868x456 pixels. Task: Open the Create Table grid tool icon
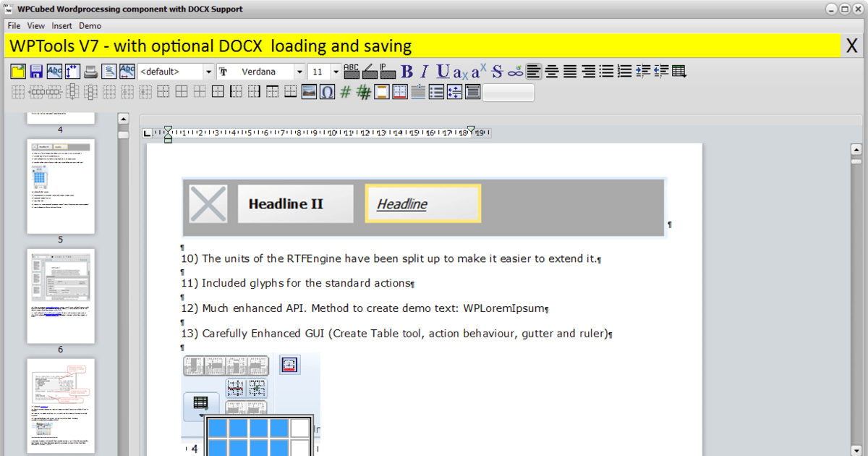[679, 71]
